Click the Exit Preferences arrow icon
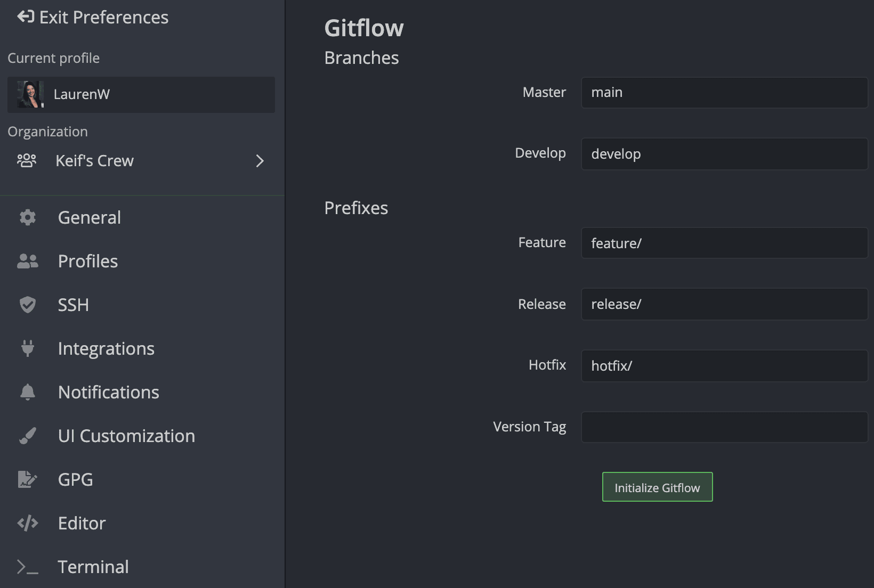The image size is (874, 588). point(24,17)
